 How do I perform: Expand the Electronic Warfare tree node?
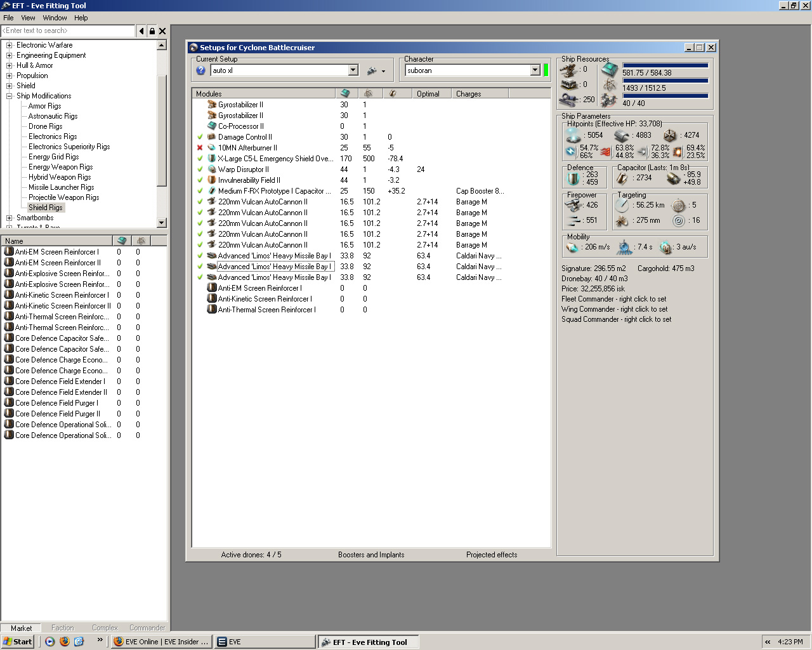point(10,45)
